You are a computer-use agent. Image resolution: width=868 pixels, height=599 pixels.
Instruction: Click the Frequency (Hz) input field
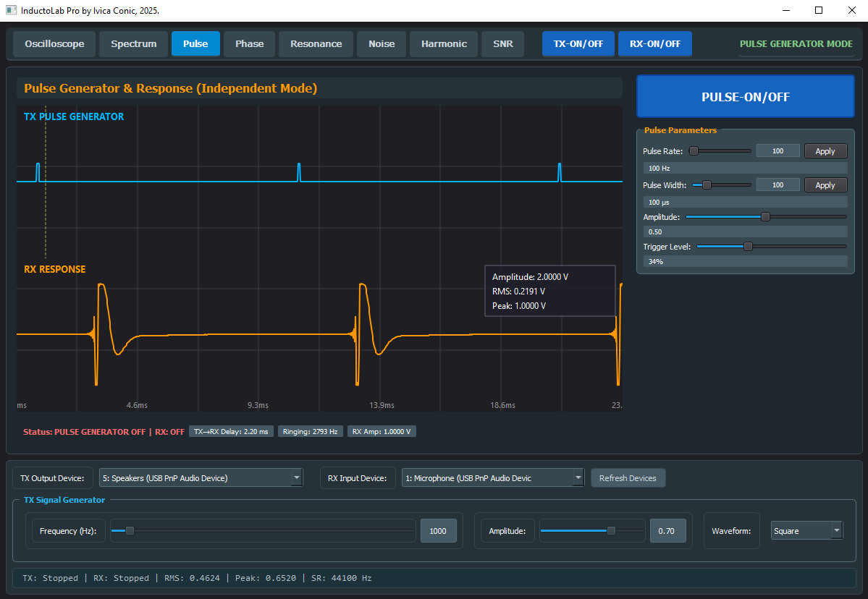pyautogui.click(x=438, y=531)
